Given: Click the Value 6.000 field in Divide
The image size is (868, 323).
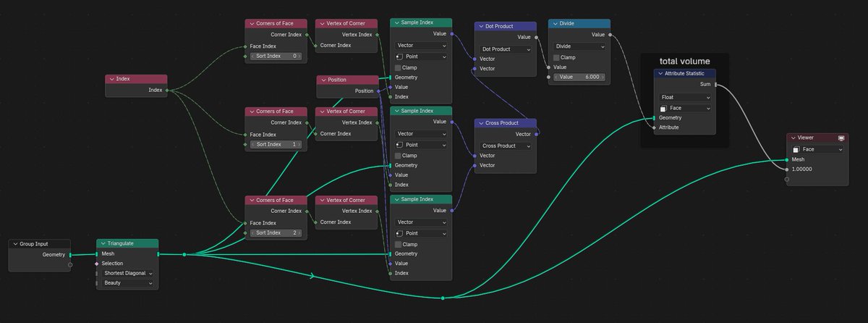Looking at the screenshot, I should 579,77.
